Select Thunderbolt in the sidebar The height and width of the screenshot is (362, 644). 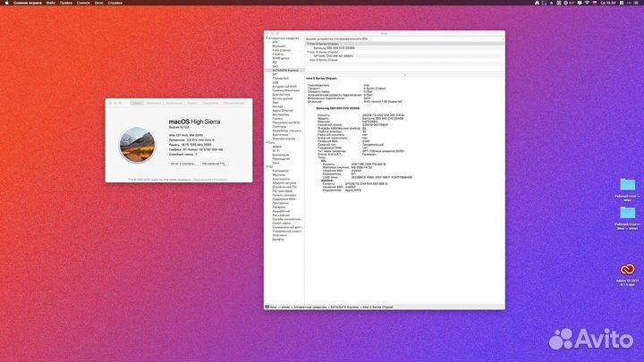(x=280, y=79)
